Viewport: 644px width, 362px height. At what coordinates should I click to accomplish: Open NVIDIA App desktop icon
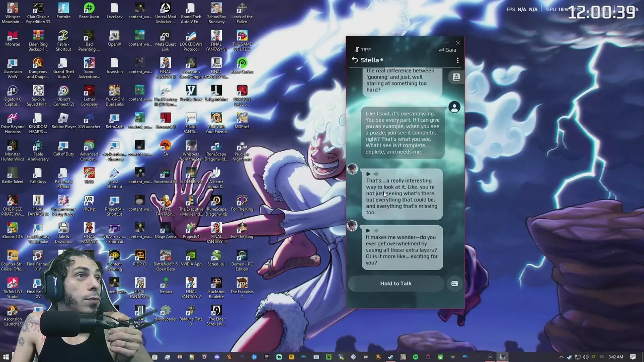coord(191,258)
